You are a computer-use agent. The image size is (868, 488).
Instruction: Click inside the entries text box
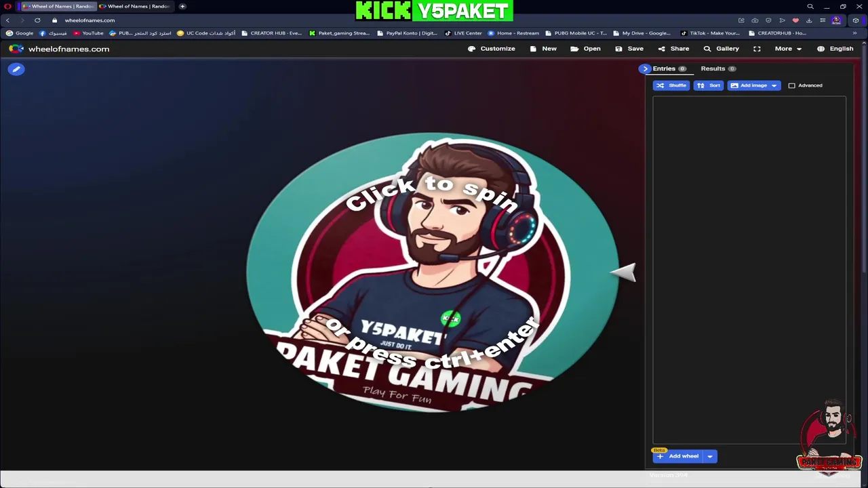click(x=749, y=270)
